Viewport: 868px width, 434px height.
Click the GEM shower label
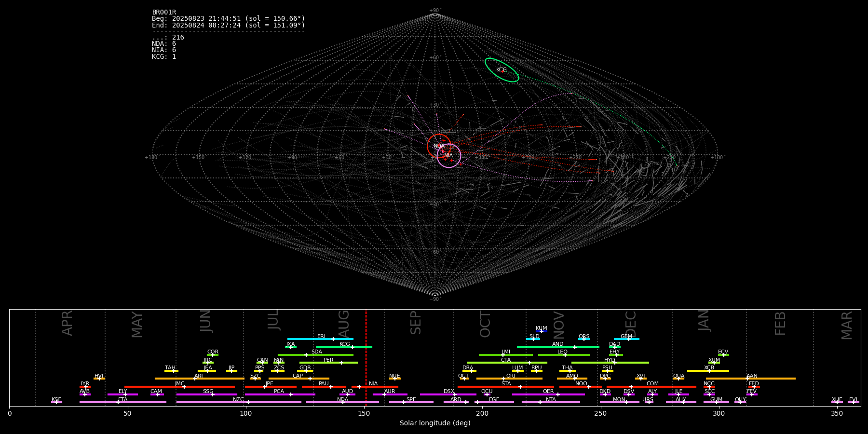[x=626, y=337]
